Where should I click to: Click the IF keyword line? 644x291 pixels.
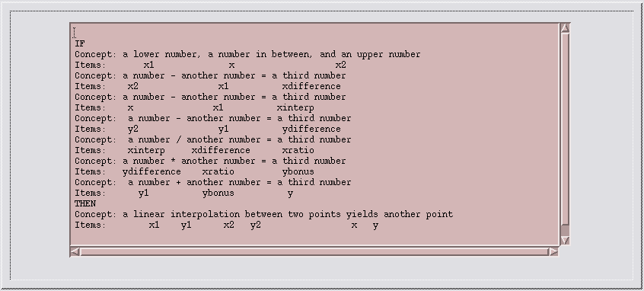[80, 43]
